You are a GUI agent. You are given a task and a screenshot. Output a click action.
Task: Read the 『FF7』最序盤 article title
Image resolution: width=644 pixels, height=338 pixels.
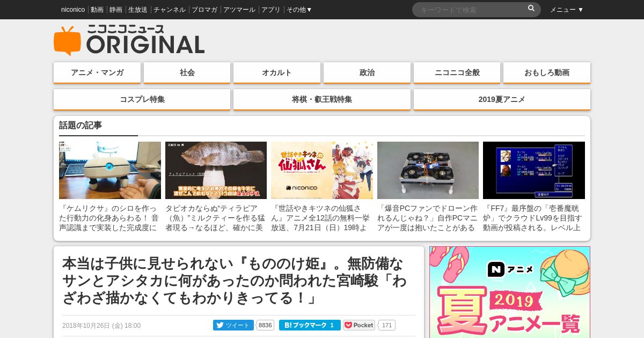click(534, 218)
